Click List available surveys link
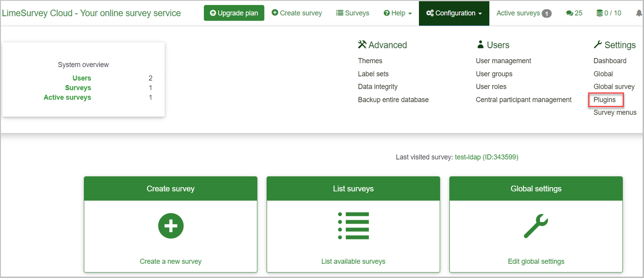 [x=353, y=261]
